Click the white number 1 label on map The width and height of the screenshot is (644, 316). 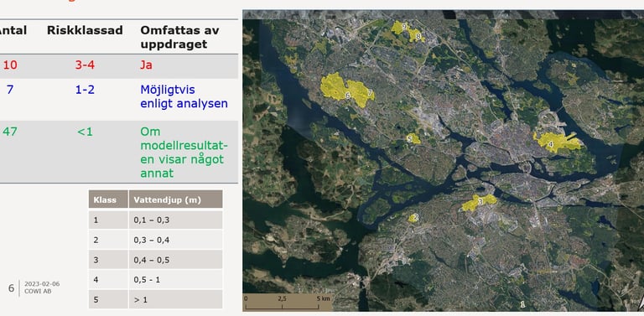tap(523, 304)
